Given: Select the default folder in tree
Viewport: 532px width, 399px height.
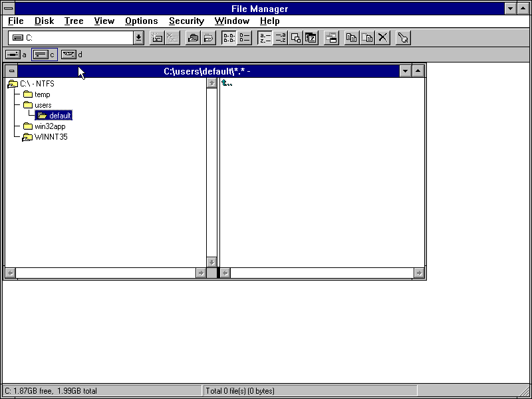Looking at the screenshot, I should 54,116.
